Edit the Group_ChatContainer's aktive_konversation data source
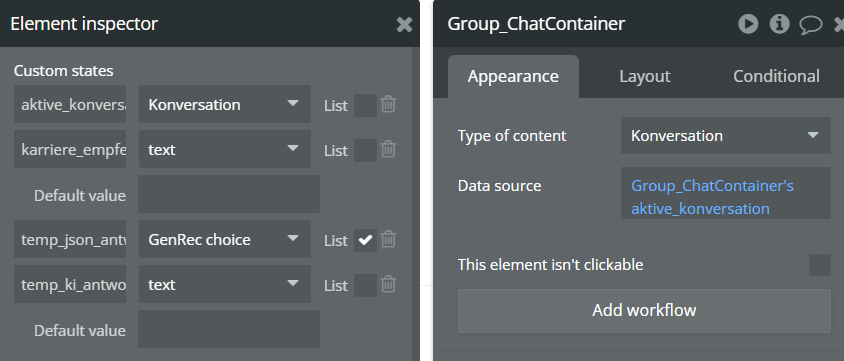The image size is (844, 361). pyautogui.click(x=726, y=193)
